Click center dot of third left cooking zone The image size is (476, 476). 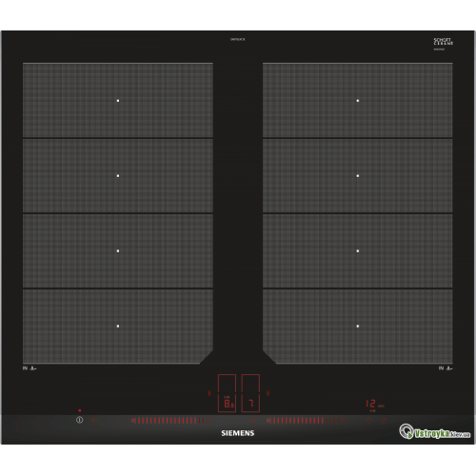(118, 251)
